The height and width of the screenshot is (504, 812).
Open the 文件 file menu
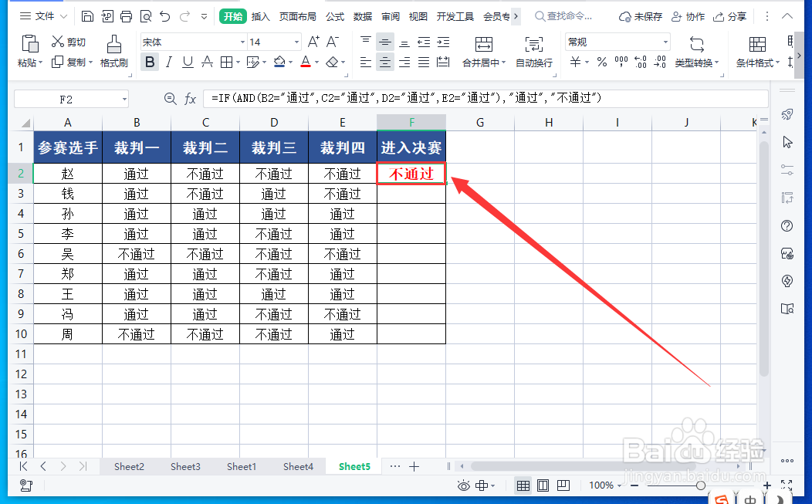(x=43, y=16)
